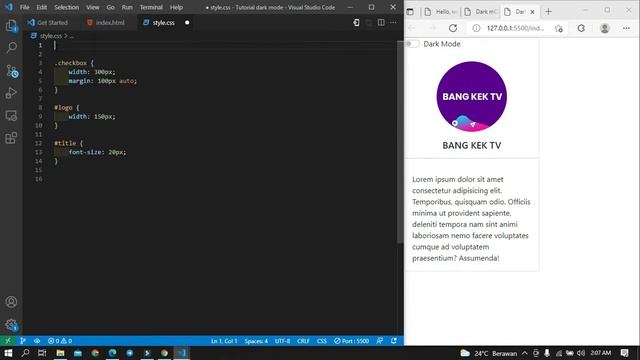Open the Go menu
The image size is (640, 360).
pyautogui.click(x=111, y=7)
